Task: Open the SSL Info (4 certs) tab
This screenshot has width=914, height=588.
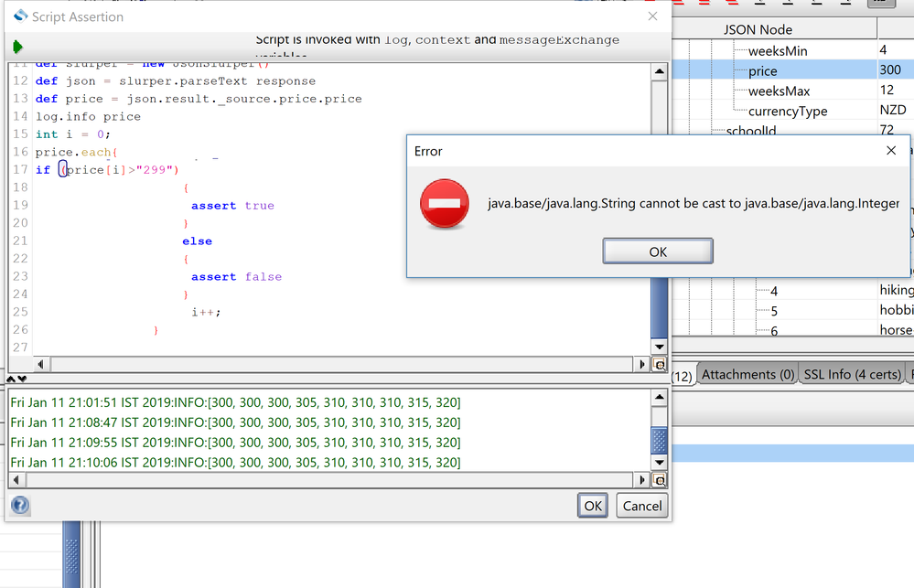Action: (x=851, y=374)
